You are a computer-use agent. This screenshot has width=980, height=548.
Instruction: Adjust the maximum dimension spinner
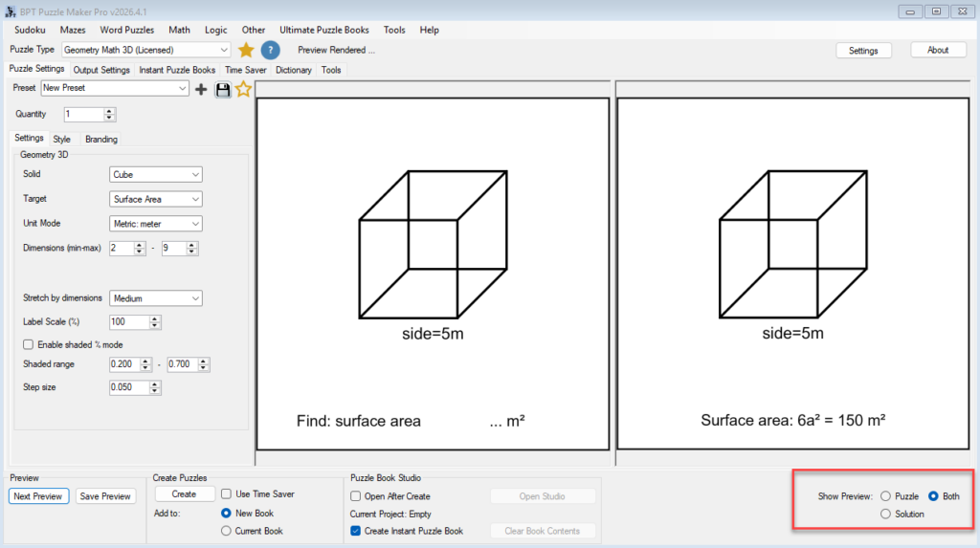click(191, 248)
